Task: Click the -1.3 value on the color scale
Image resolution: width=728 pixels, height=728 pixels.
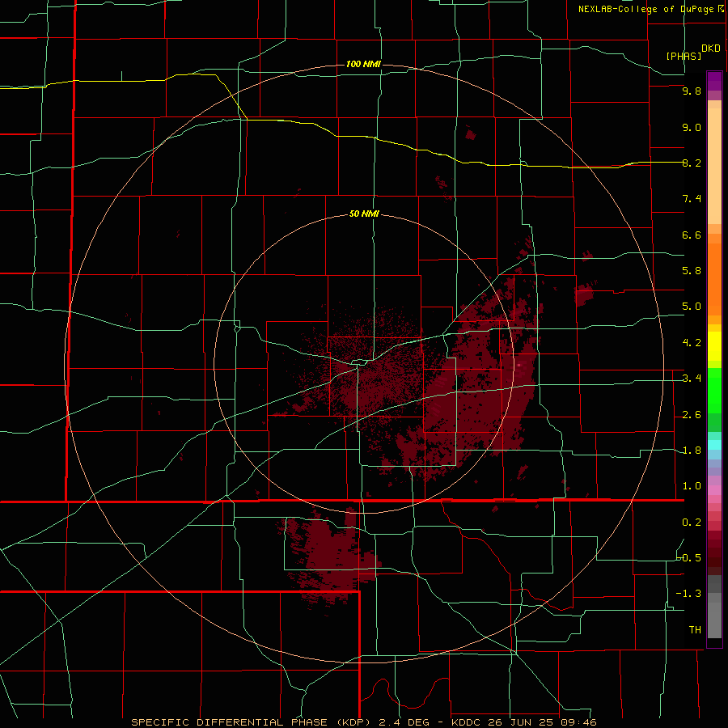Action: 689,594
